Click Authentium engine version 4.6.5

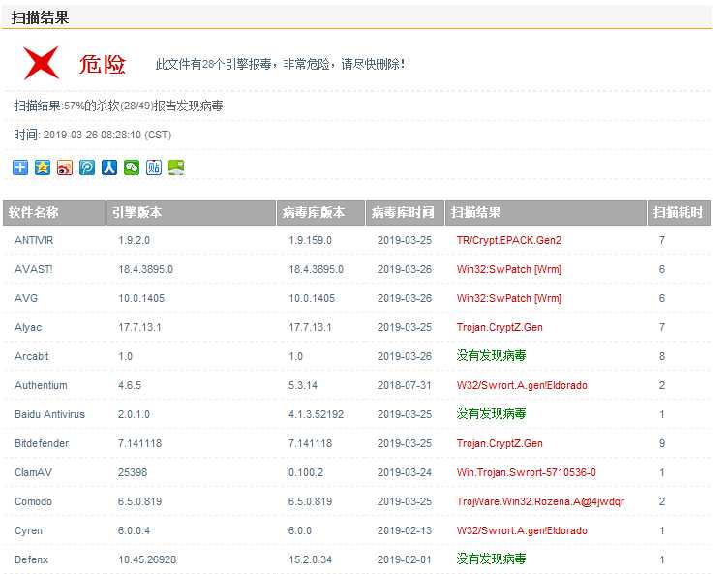pos(130,385)
